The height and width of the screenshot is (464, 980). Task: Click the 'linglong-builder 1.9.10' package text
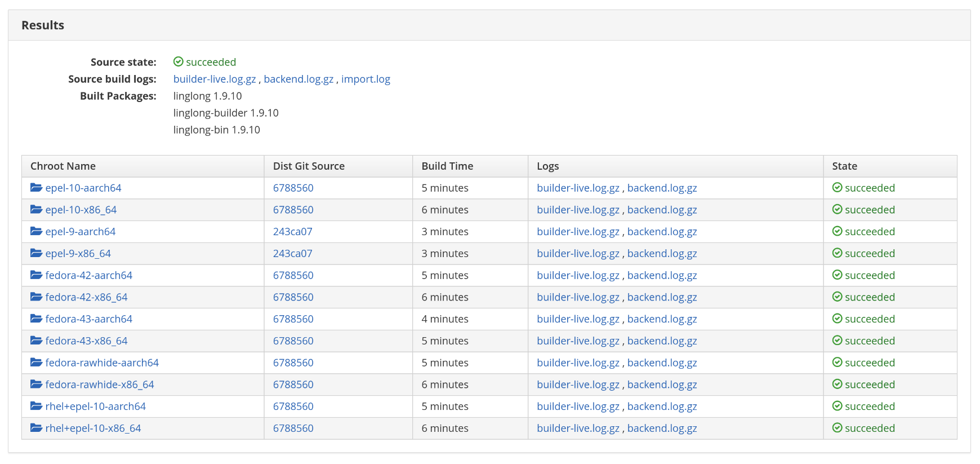point(226,113)
